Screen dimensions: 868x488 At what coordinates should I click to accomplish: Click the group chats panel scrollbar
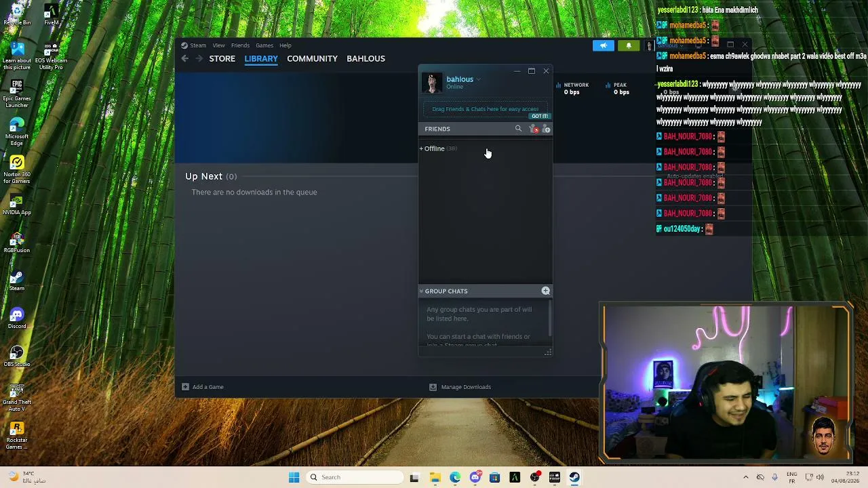[549, 318]
